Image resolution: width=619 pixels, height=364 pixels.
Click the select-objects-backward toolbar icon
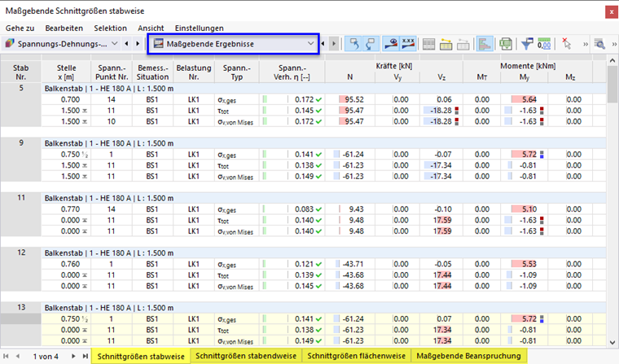[x=353, y=44]
